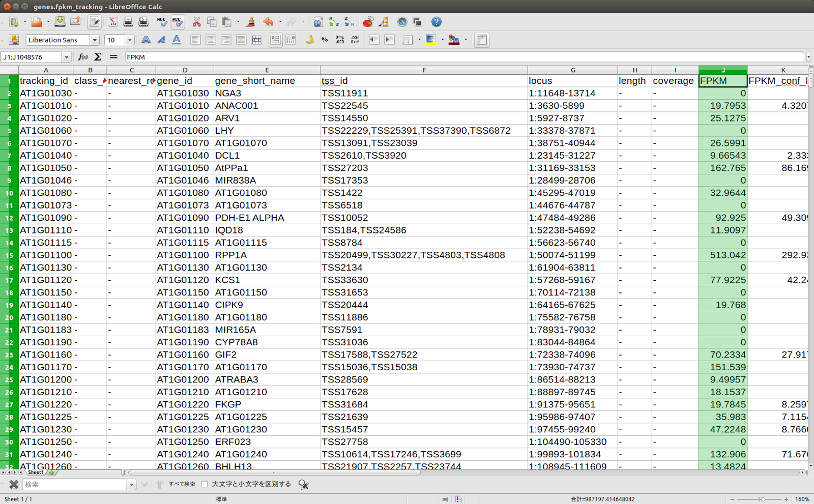This screenshot has height=504, width=814.
Task: Click the Save document icon
Action: pyautogui.click(x=60, y=22)
